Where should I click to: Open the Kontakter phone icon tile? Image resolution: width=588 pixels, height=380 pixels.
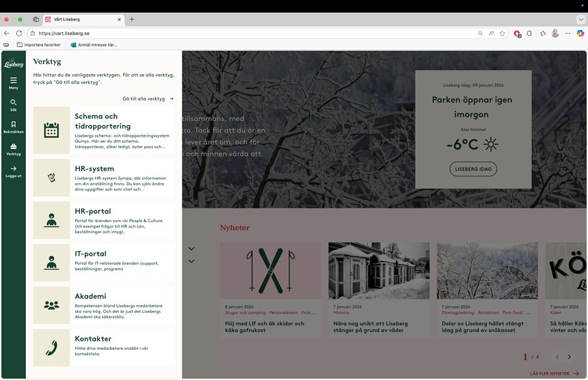tap(51, 348)
